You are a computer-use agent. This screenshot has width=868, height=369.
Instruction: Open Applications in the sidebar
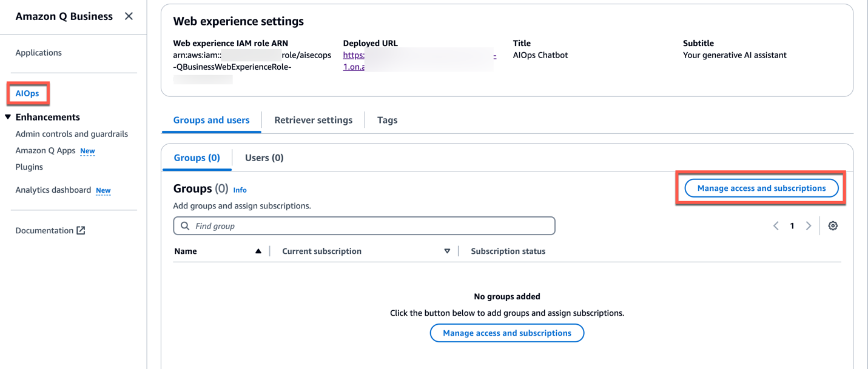pyautogui.click(x=38, y=52)
